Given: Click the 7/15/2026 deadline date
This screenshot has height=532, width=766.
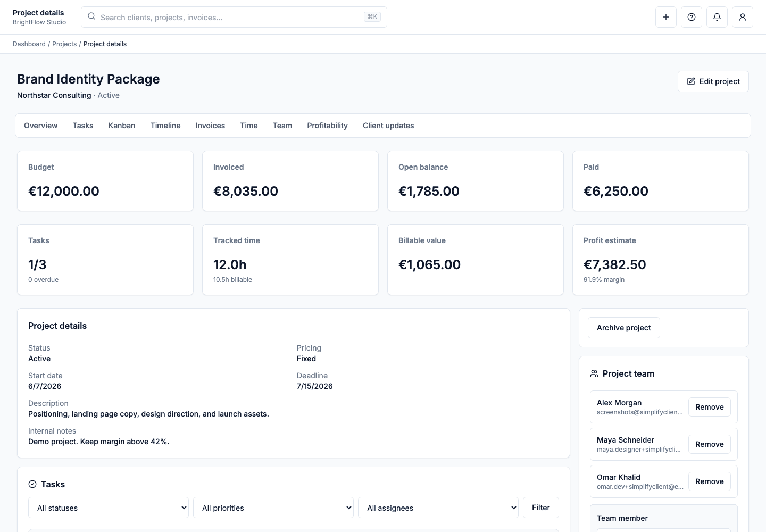Looking at the screenshot, I should point(315,386).
